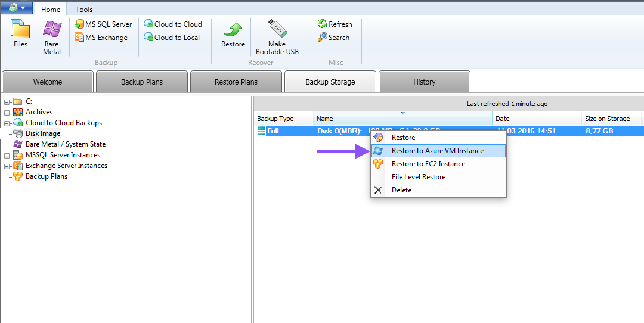Switch to the Home ribbon tab
The height and width of the screenshot is (323, 644).
point(51,9)
